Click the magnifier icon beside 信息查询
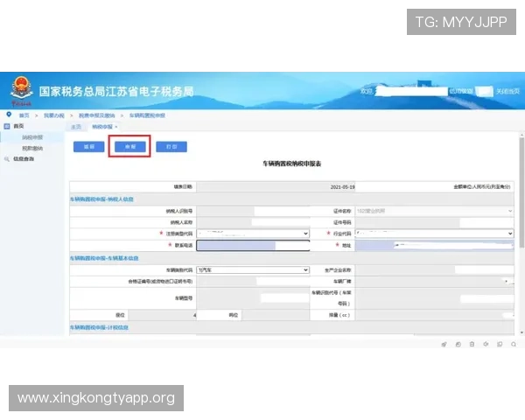The width and height of the screenshot is (525, 420). tap(7, 159)
